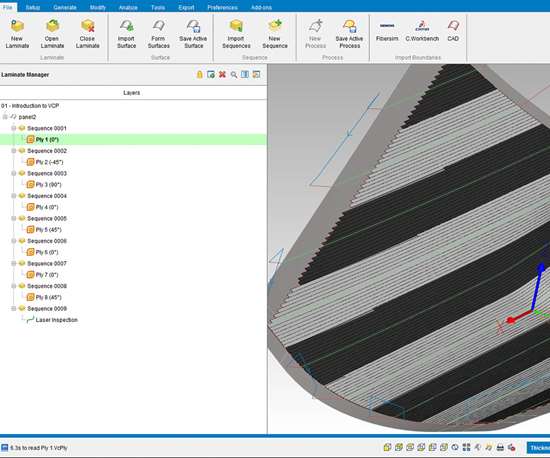Open the Add-ons tab
Screen dimensions: 550x458
click(261, 7)
